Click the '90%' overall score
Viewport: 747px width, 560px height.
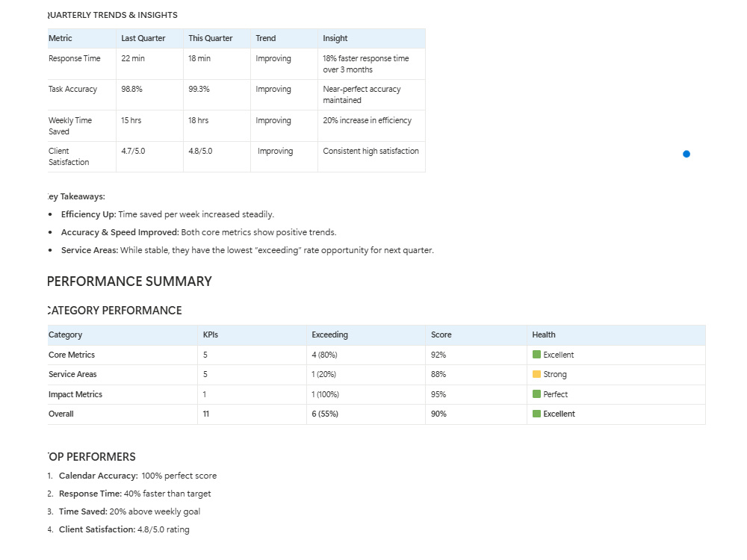coord(438,414)
